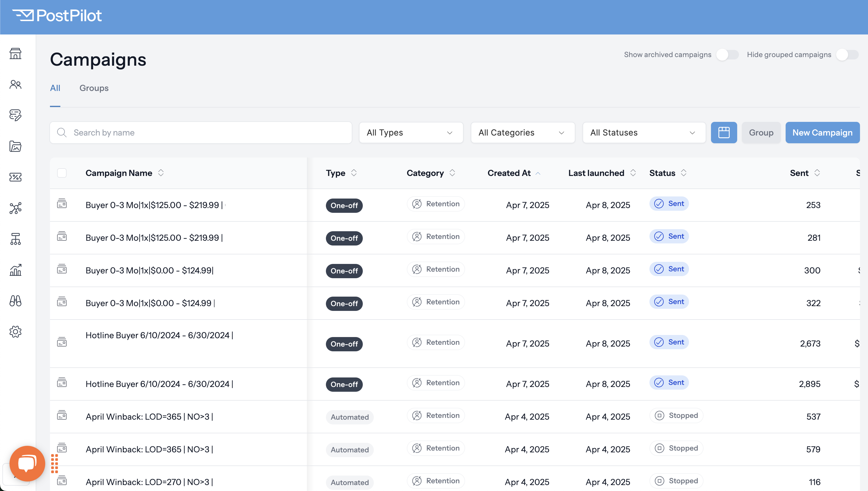Switch to the All tab
868x491 pixels.
55,88
